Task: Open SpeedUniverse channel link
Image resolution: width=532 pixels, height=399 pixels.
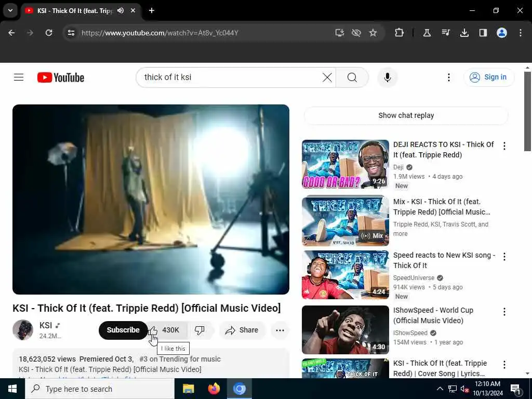Action: click(x=414, y=278)
